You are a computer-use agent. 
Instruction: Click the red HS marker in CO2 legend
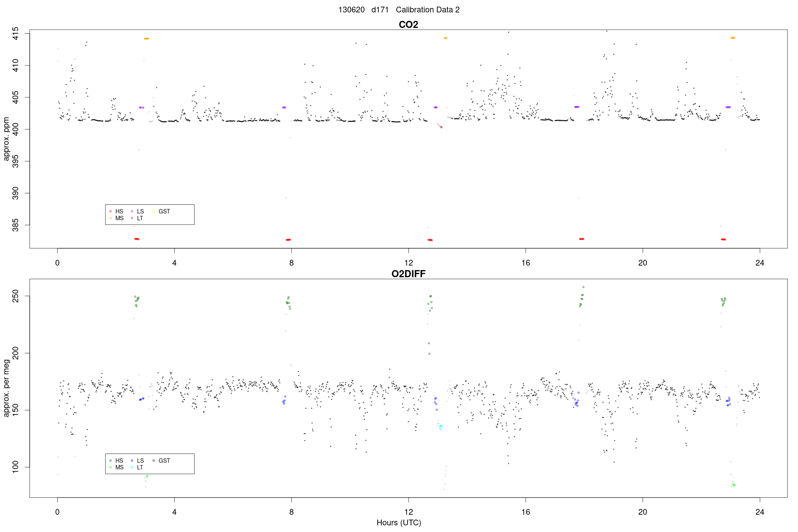[110, 211]
